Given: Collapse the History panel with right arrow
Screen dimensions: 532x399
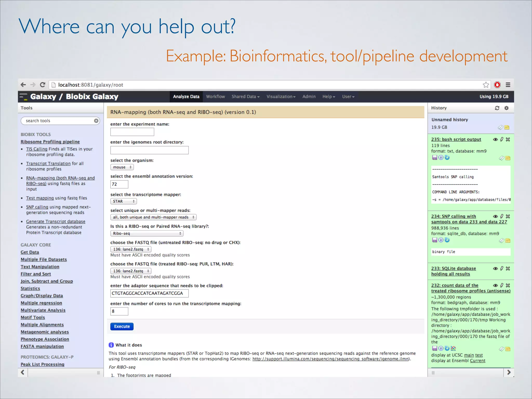Looking at the screenshot, I should click(x=509, y=372).
